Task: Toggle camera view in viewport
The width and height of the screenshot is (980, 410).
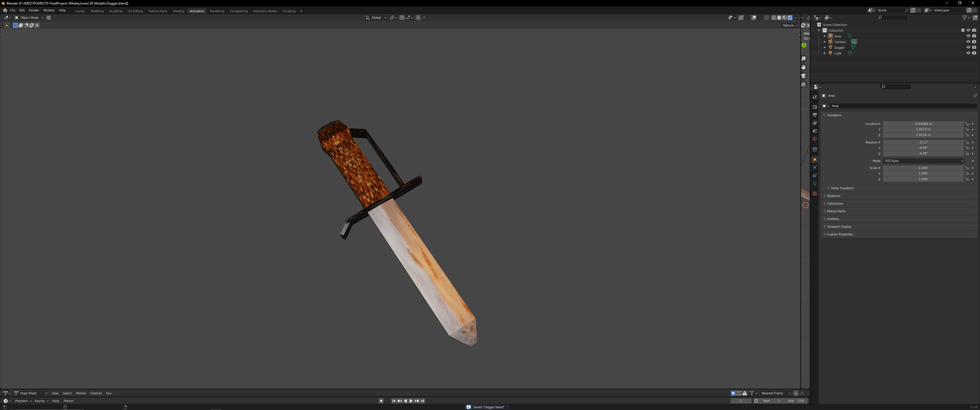Action: (x=803, y=76)
